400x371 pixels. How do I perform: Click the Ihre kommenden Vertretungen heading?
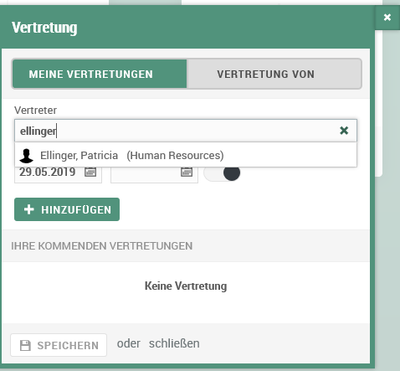click(x=102, y=246)
